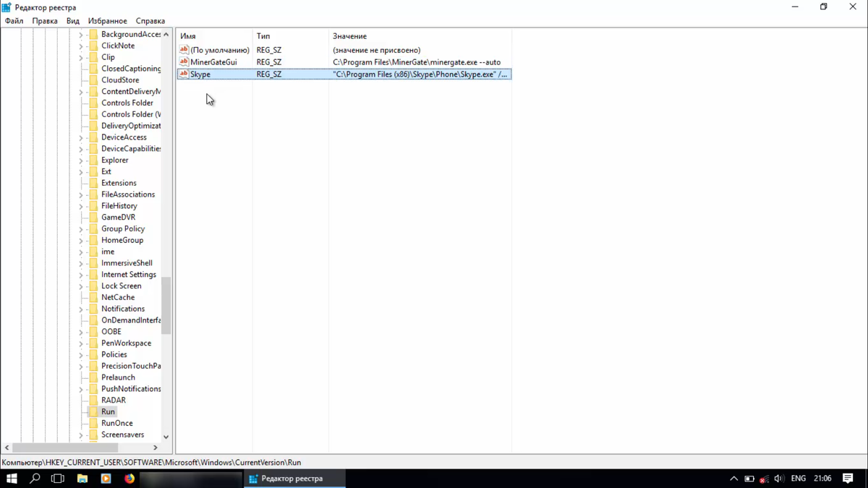Open the Избранное menu
868x488 pixels.
108,21
